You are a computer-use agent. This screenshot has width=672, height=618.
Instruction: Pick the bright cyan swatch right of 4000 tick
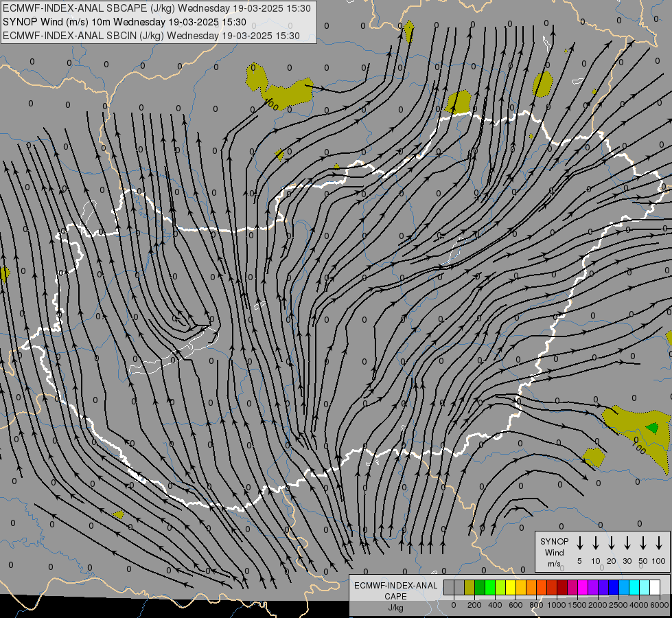point(644,587)
